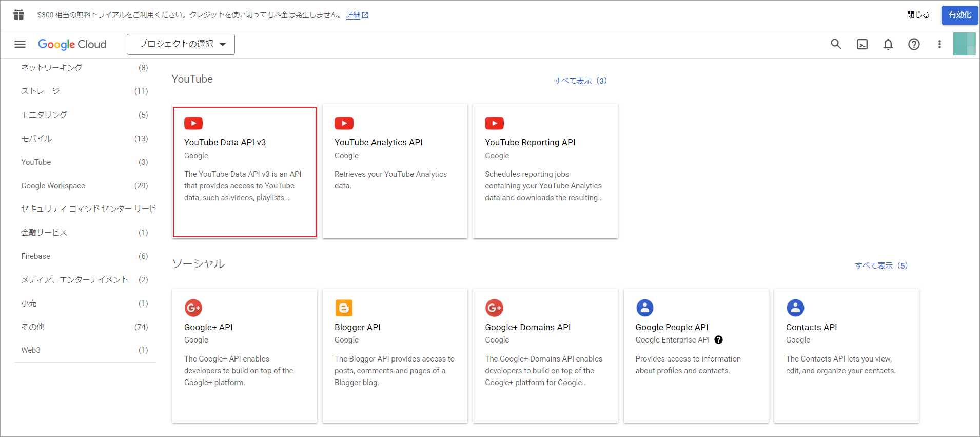This screenshot has height=437, width=980.
Task: Open the Google+ Domains API title
Action: pyautogui.click(x=527, y=327)
